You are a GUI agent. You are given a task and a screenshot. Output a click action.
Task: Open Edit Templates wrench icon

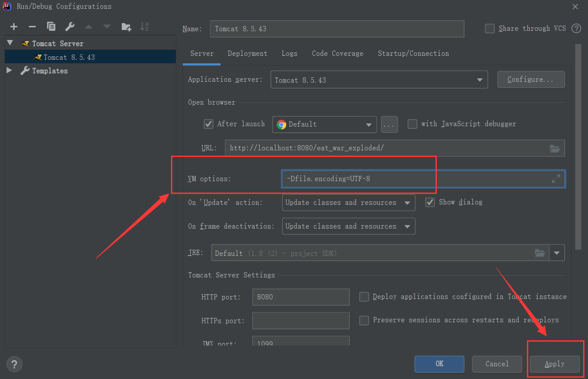point(69,27)
